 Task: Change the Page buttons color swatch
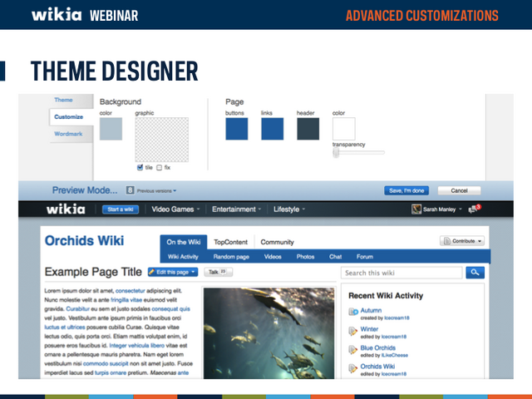pyautogui.click(x=237, y=129)
